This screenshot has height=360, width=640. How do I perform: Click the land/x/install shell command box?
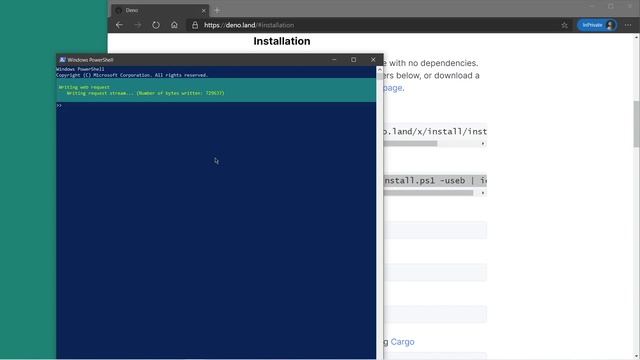coord(435,131)
